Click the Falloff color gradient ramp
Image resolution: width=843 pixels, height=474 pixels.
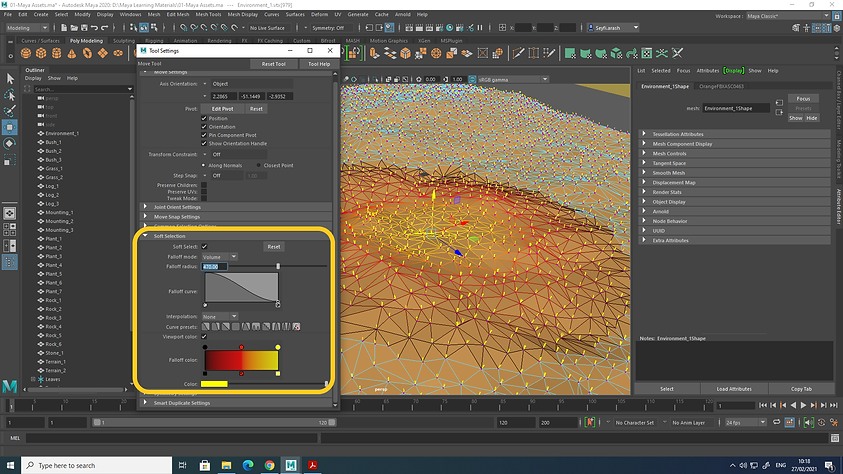coord(241,360)
